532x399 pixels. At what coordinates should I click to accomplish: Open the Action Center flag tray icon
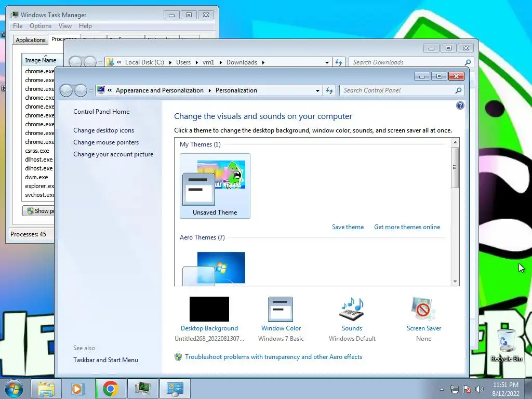tap(467, 389)
